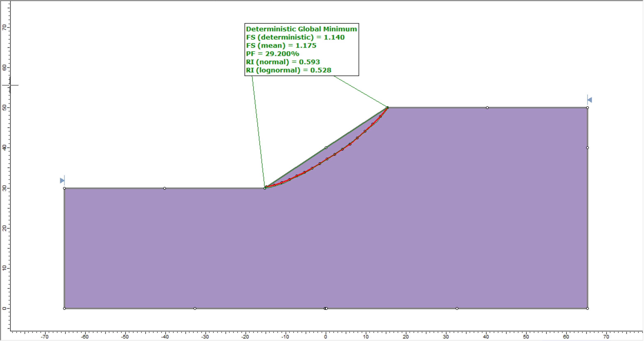Screen dimensions: 644x341
Task: Click the "RI (lognormal) = 0.528" line
Action: click(x=289, y=70)
